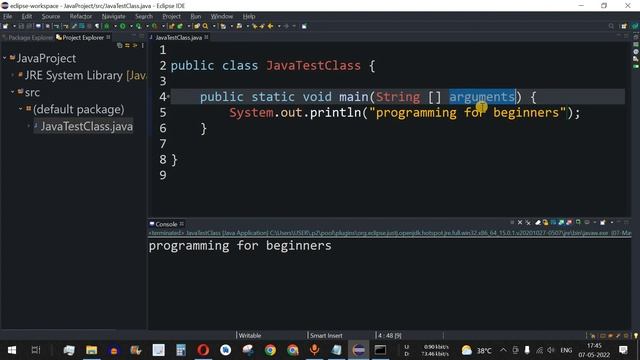Click the Open Console icon
Viewport: 640px width, 360px height.
click(x=602, y=222)
